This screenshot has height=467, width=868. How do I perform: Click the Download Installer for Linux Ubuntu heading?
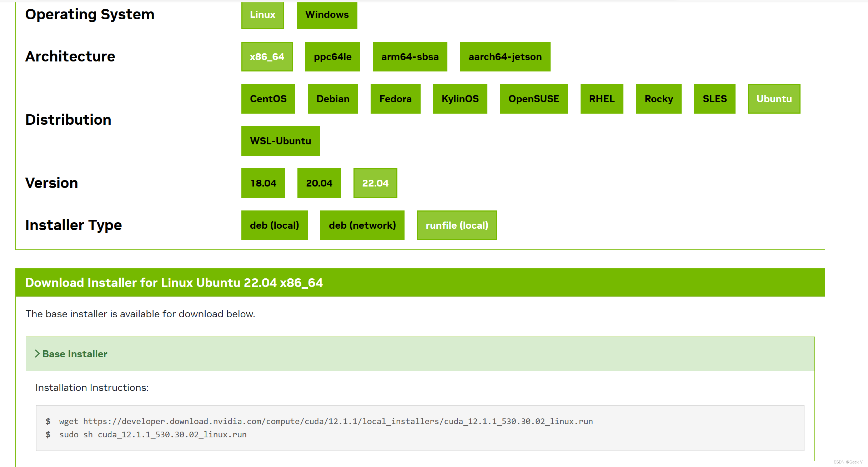click(174, 283)
